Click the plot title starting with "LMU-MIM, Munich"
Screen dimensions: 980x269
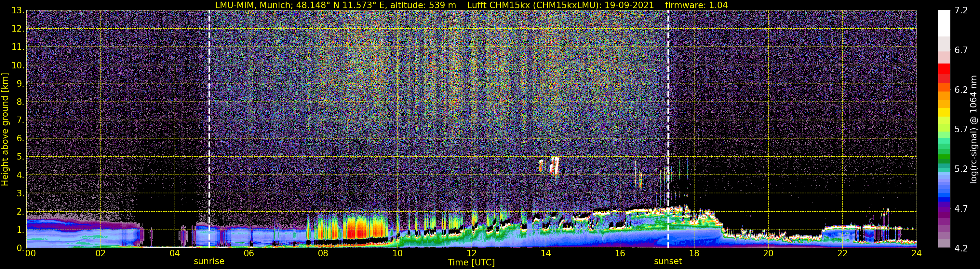[471, 5]
